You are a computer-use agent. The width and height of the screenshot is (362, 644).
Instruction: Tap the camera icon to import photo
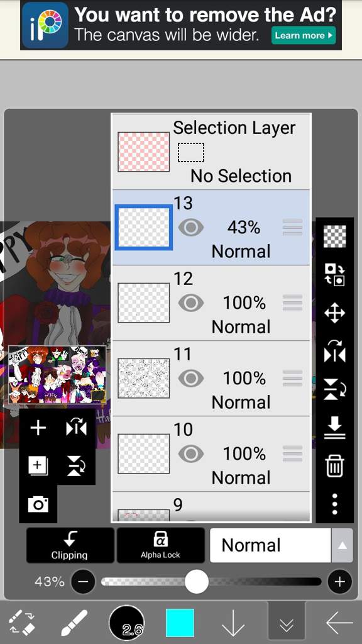point(38,504)
